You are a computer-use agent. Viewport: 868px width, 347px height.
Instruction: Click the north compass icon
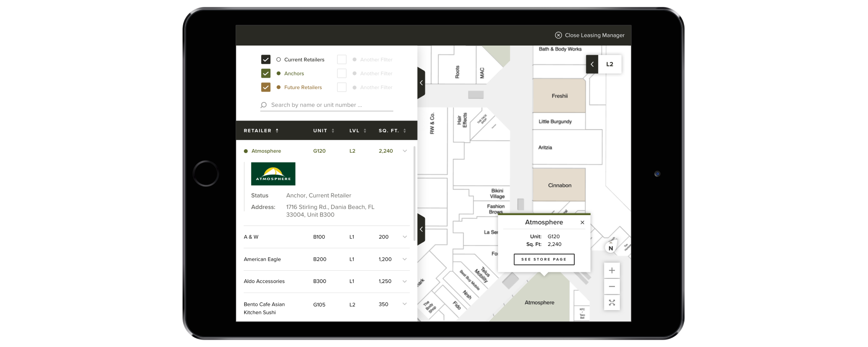click(611, 248)
